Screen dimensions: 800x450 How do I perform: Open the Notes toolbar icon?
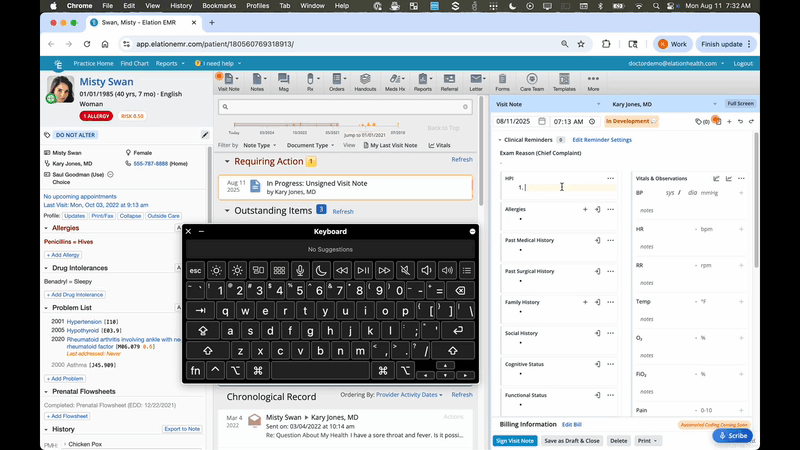(257, 82)
